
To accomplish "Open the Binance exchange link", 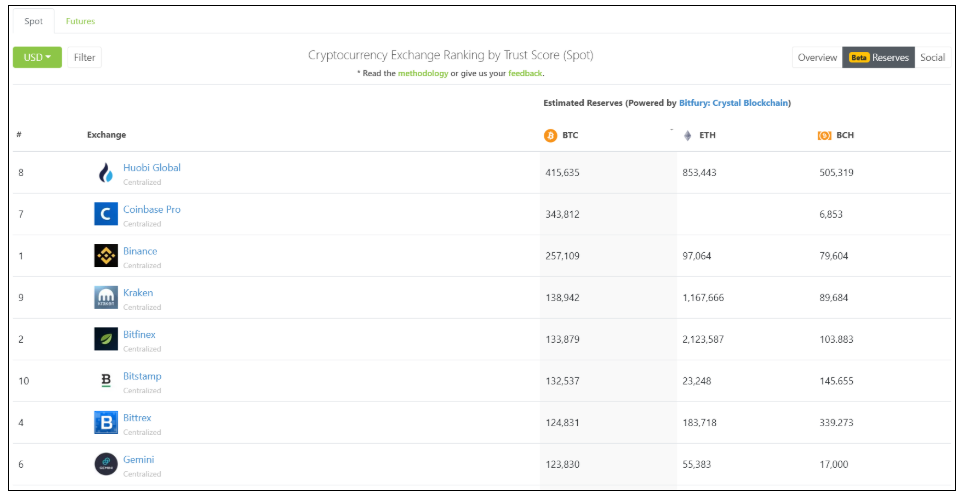I will (140, 251).
